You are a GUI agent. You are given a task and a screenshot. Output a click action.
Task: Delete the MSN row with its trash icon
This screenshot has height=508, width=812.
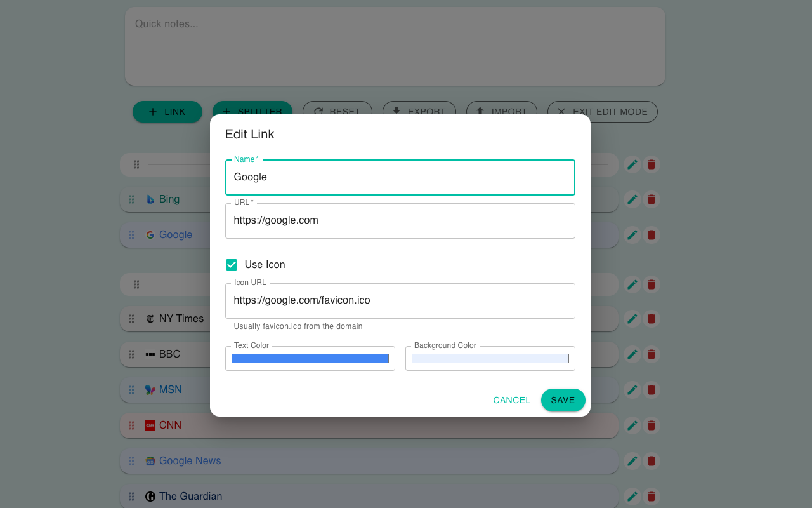(651, 390)
